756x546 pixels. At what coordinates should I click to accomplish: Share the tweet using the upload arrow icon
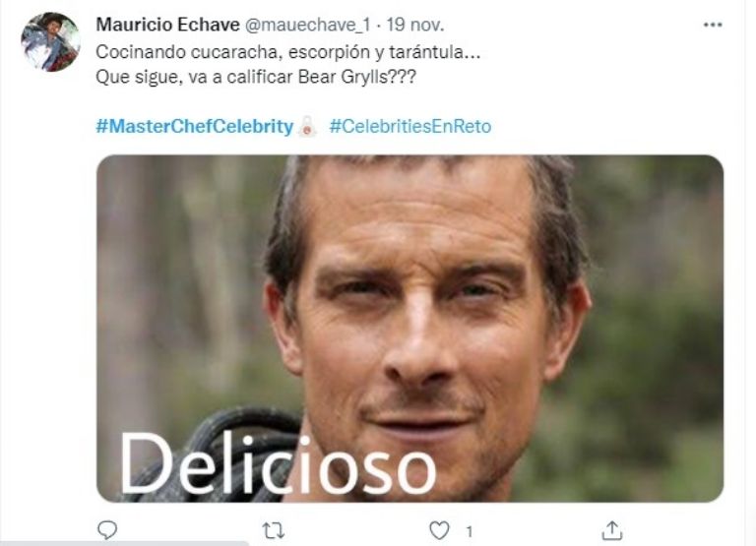coord(612,530)
